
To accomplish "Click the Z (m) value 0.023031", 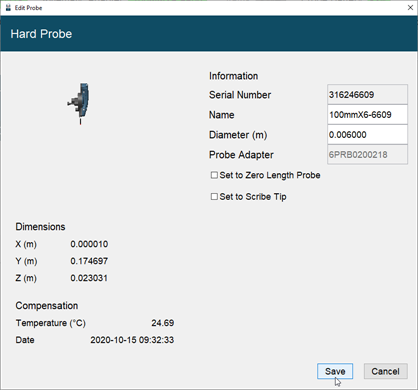I will tap(89, 278).
